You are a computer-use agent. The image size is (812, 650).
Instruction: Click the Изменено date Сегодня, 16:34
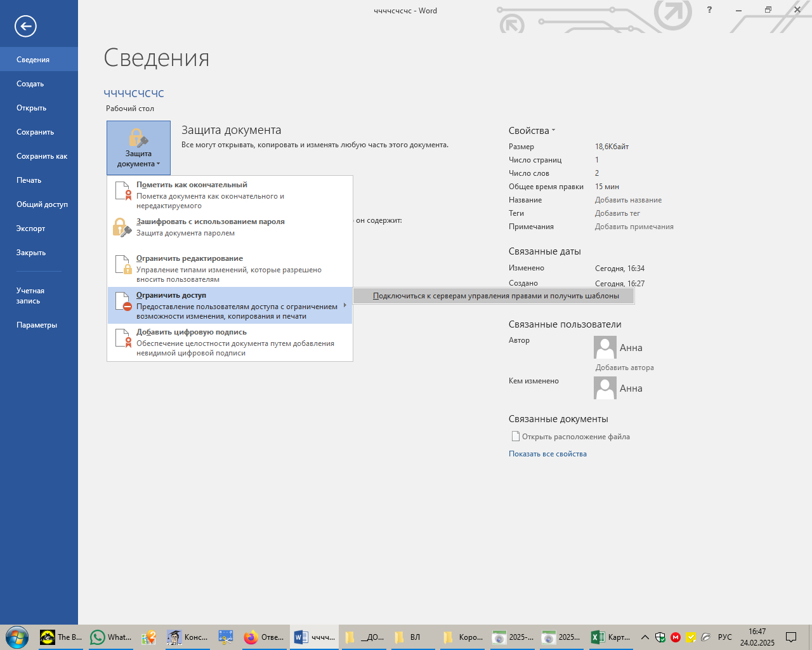620,269
